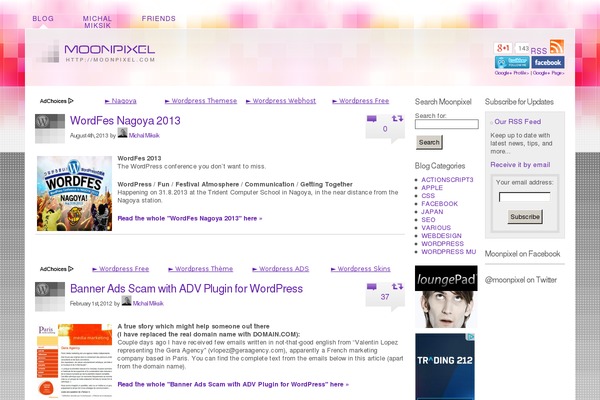Click Receive it by email link
The height and width of the screenshot is (400, 600).
(520, 165)
